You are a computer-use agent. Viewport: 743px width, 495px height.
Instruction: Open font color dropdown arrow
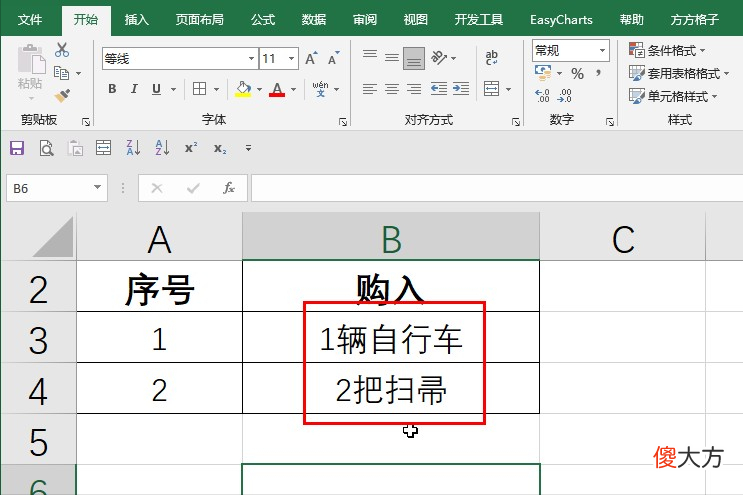click(x=293, y=89)
